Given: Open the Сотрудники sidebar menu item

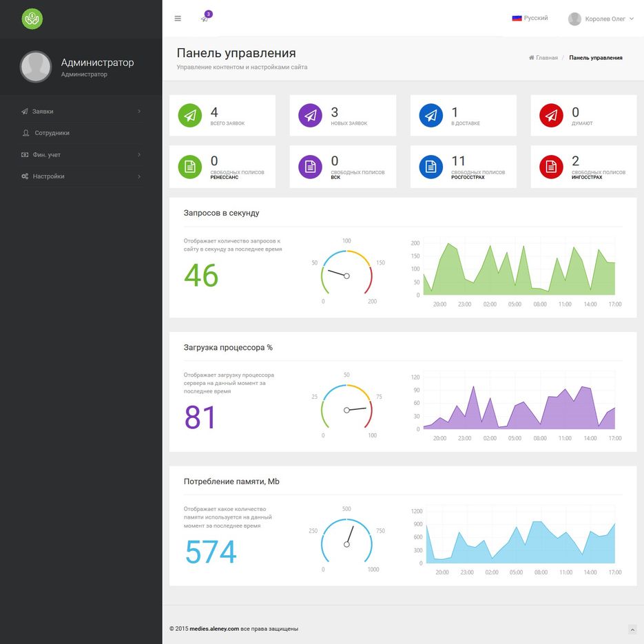Looking at the screenshot, I should coord(81,133).
